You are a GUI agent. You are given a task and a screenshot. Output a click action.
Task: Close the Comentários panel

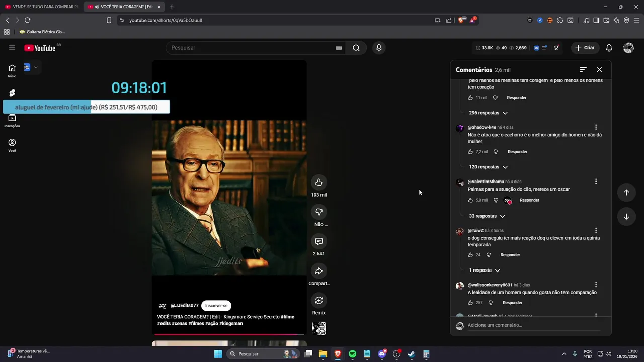[x=599, y=70]
